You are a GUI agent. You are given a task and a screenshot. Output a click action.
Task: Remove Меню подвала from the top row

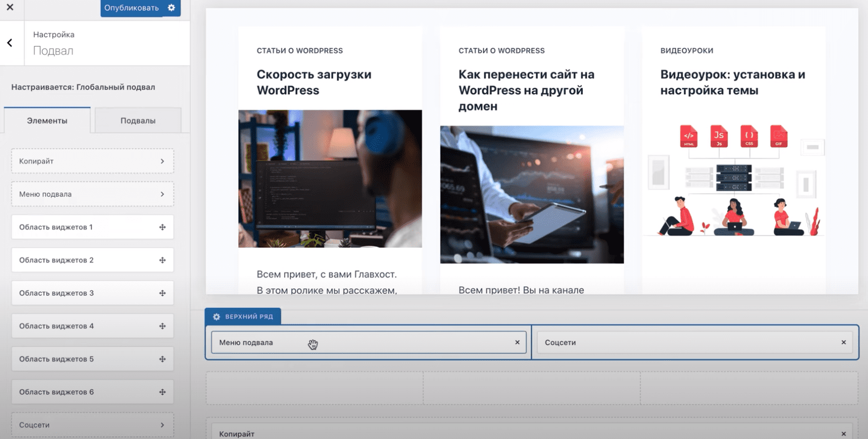click(517, 342)
